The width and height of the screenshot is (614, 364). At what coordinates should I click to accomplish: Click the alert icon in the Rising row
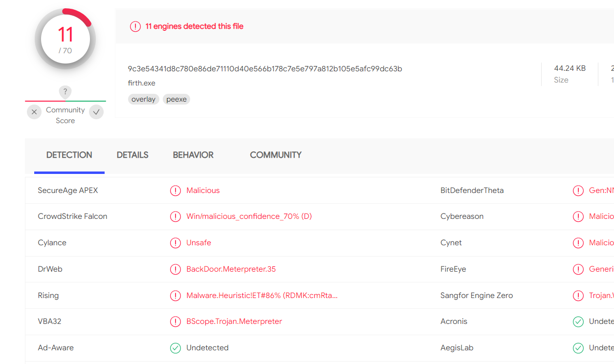pyautogui.click(x=175, y=296)
